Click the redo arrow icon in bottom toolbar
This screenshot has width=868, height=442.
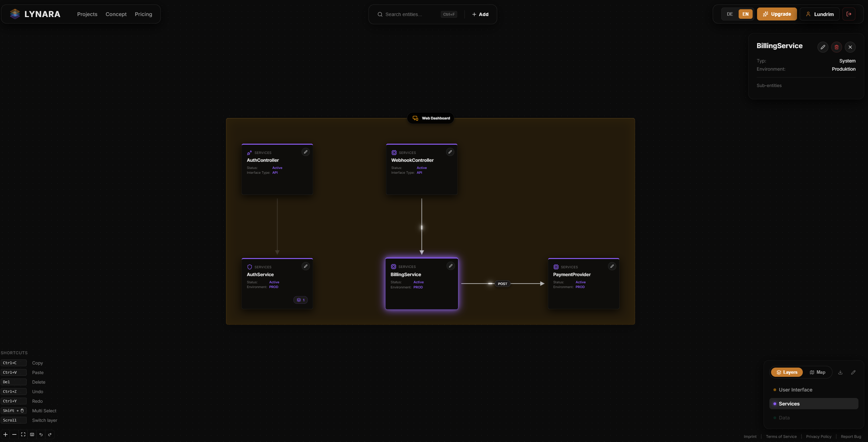click(x=50, y=434)
